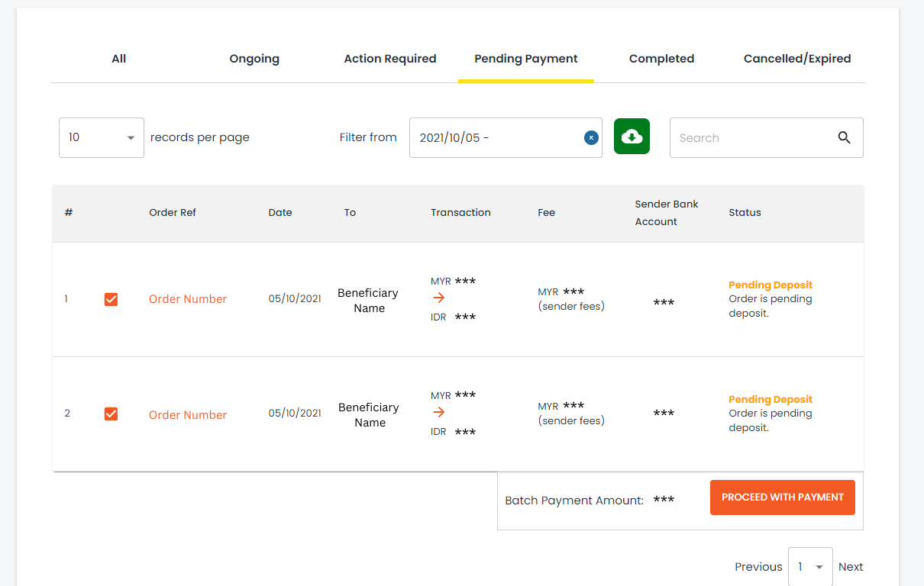Viewport: 924px width, 586px height.
Task: Click the Transaction column header
Action: point(460,213)
